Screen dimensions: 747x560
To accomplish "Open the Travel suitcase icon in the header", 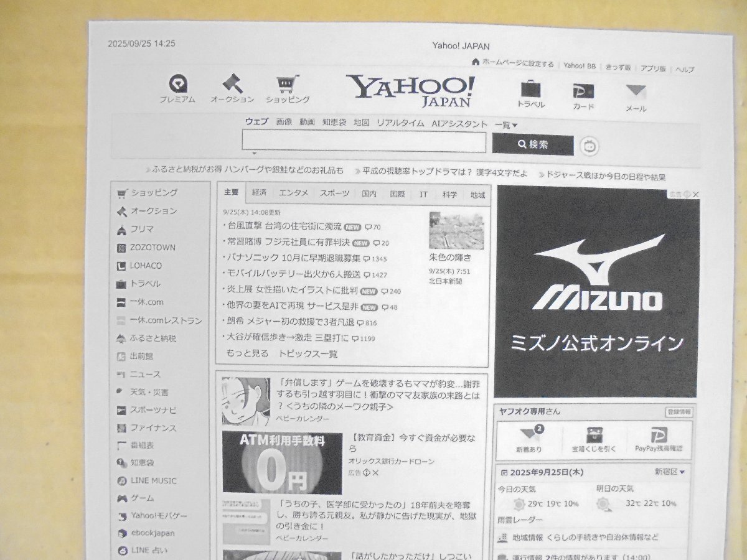I will [530, 89].
